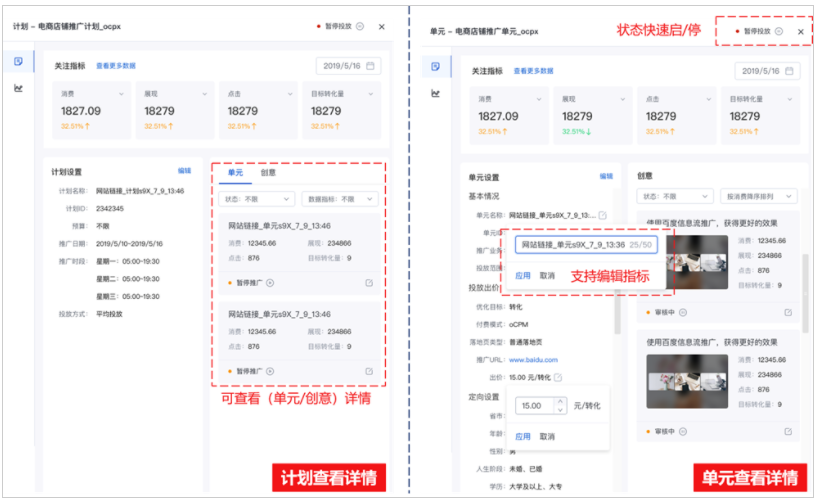Open the www.baidu.com 推广URL link
Screen dimensions: 818x504
tap(533, 360)
